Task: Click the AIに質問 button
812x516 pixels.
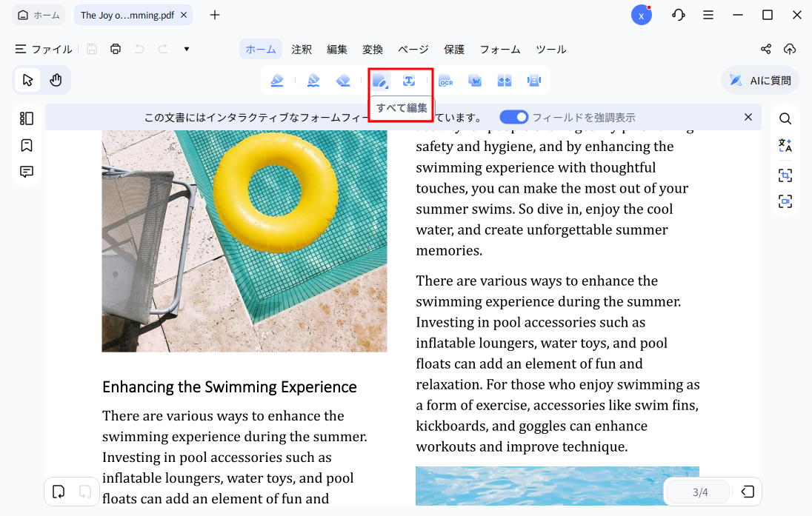Action: coord(760,81)
